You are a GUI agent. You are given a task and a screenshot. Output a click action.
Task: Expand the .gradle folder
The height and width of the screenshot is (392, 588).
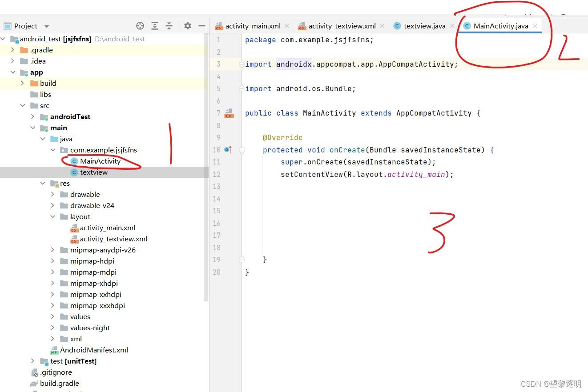13,50
